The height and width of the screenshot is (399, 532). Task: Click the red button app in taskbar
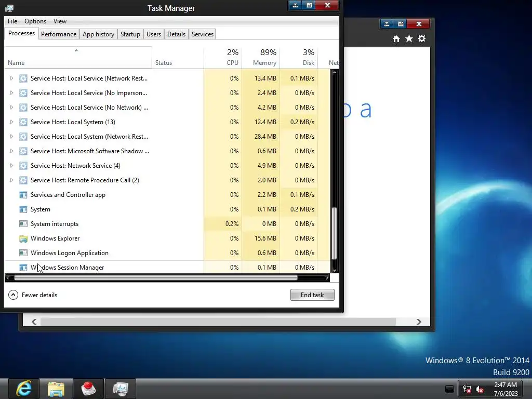point(88,389)
